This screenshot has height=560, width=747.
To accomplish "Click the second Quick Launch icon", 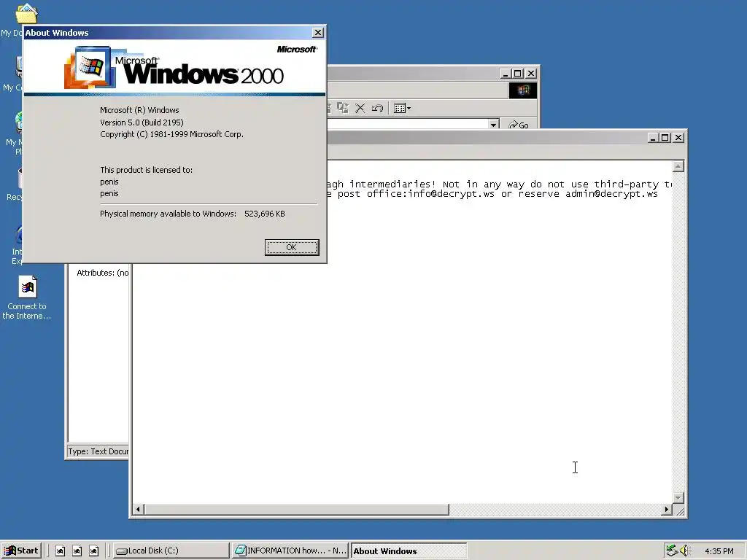I will 77,551.
